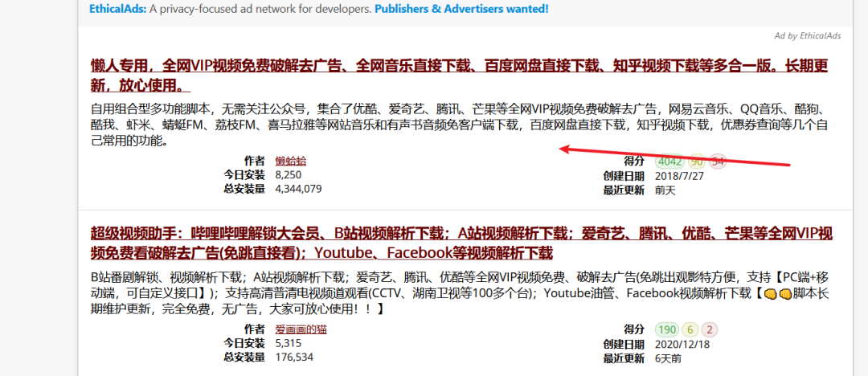
Task: Click the total installs value 4,344,079
Action: [298, 189]
